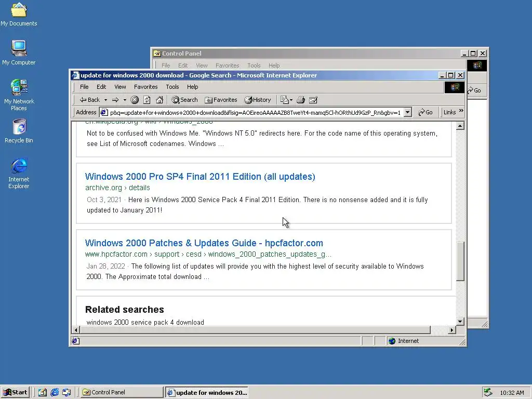Open Windows 2000 Patches & Updates Guide link

coord(204,243)
